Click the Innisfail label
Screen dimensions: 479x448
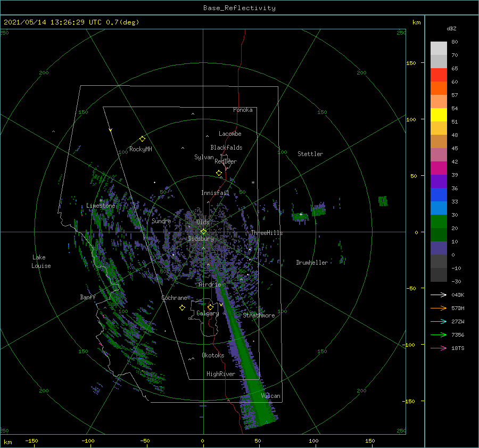click(215, 193)
